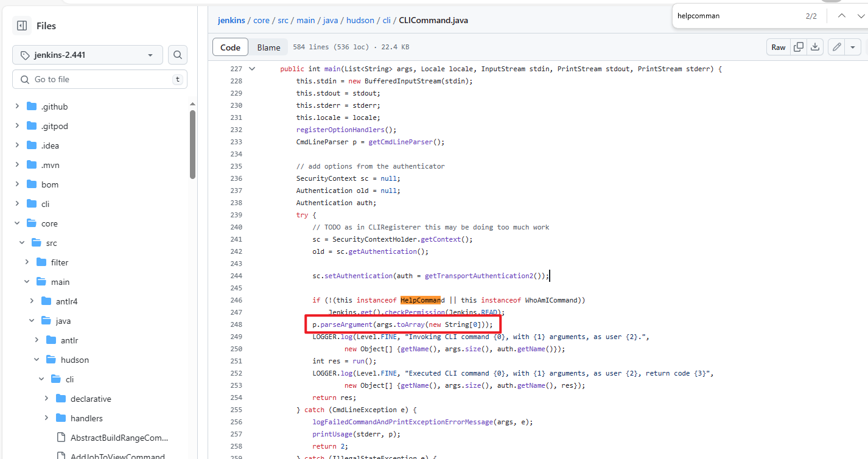
Task: Open the hudson breadcrumb link
Action: (x=360, y=20)
